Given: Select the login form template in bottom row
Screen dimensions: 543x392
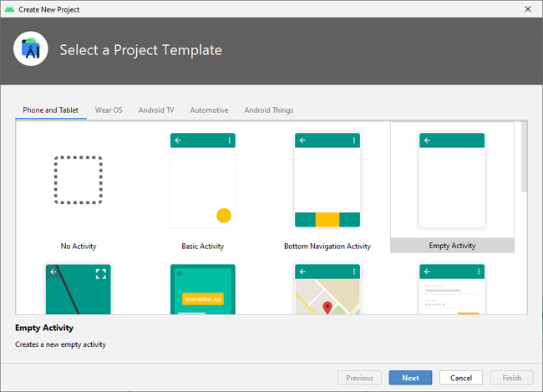Looking at the screenshot, I should [452, 289].
